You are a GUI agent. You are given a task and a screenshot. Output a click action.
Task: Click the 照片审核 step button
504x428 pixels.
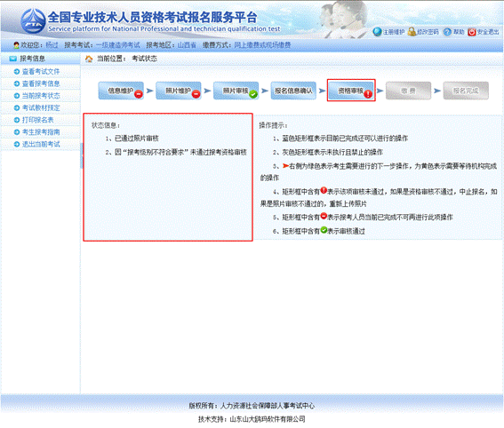click(236, 91)
